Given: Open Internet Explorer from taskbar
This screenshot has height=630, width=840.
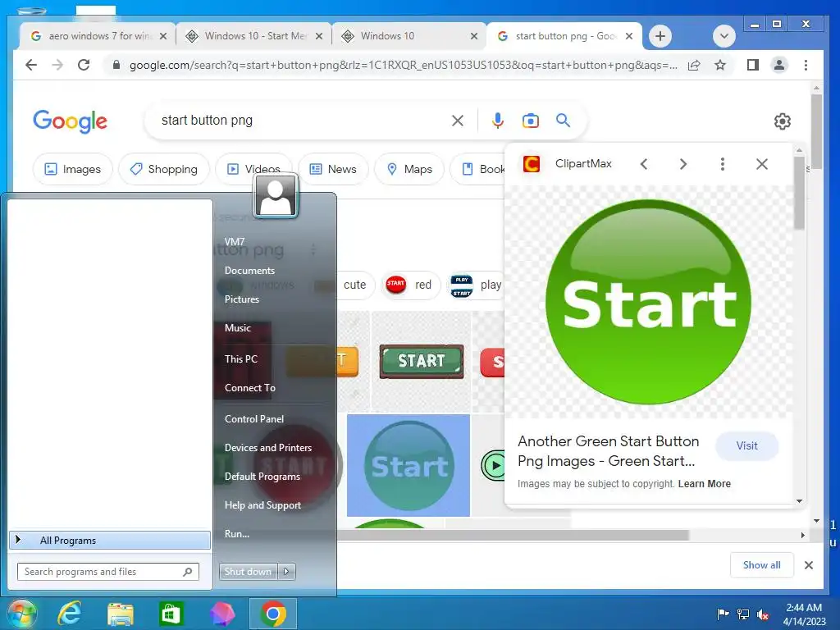Looking at the screenshot, I should pos(70,614).
